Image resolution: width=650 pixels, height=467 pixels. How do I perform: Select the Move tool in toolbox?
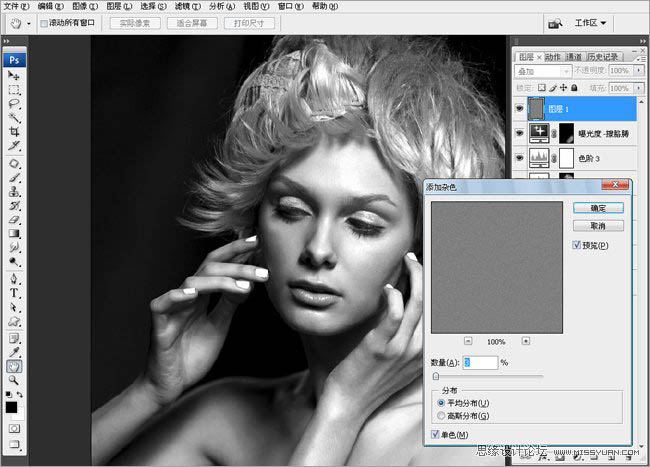pyautogui.click(x=15, y=75)
